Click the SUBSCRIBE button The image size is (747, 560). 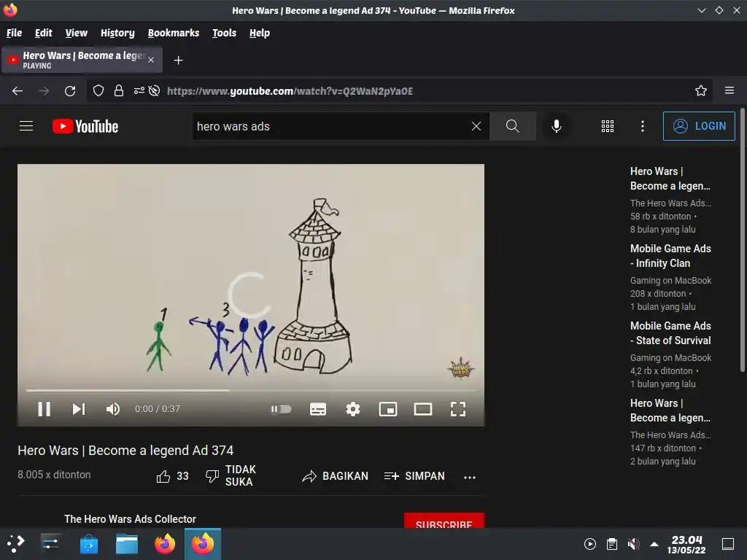click(444, 521)
